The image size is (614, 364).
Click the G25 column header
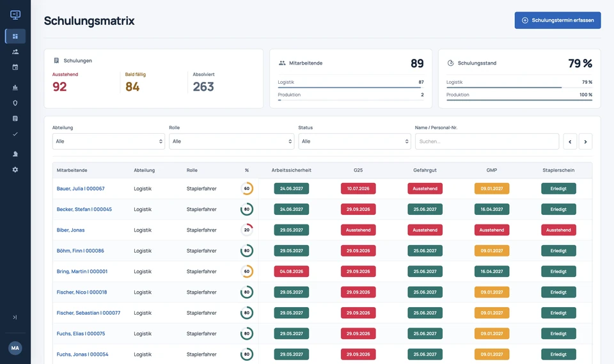(x=358, y=170)
